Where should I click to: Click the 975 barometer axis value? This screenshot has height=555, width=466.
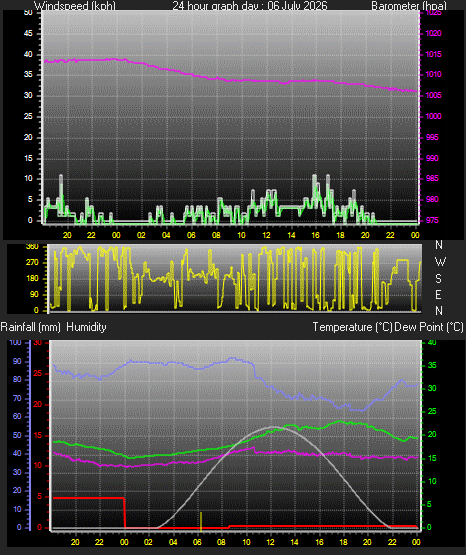432,220
